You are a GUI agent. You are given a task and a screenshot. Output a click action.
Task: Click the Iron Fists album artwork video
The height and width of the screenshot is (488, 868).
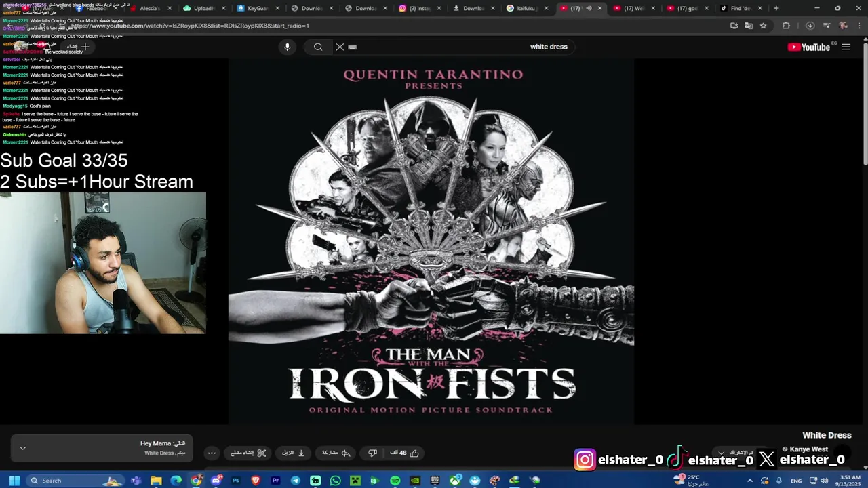tap(431, 241)
